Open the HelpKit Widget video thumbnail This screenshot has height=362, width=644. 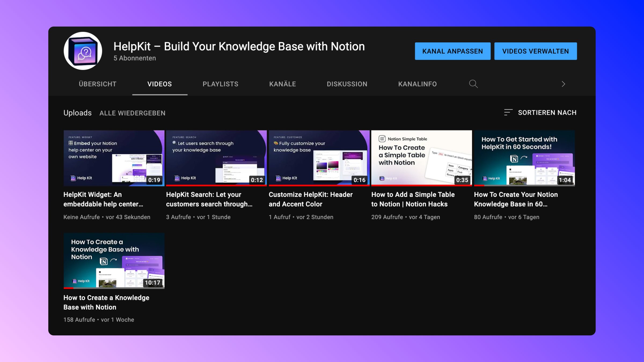114,158
